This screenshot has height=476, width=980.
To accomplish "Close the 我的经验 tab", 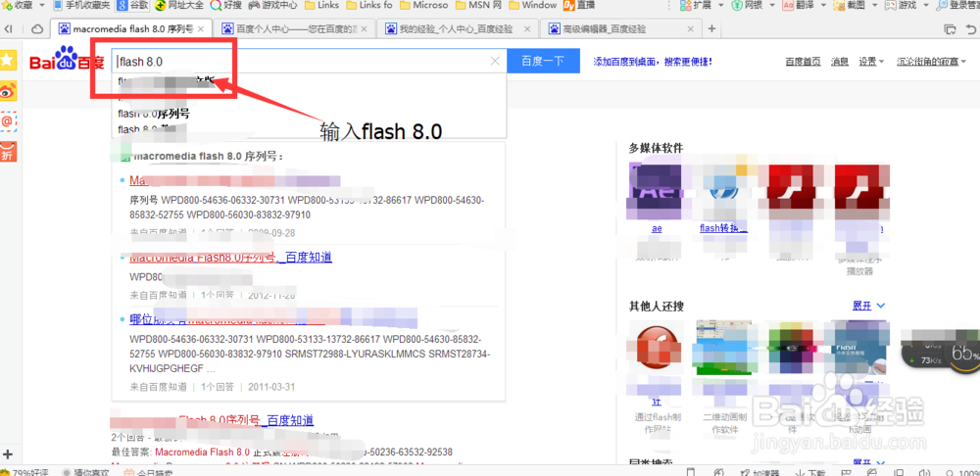I will [528, 28].
